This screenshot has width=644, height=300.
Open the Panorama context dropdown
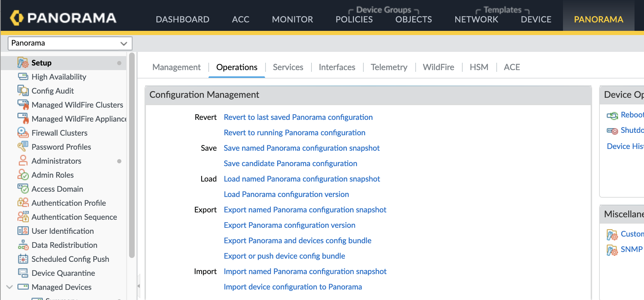coord(70,43)
